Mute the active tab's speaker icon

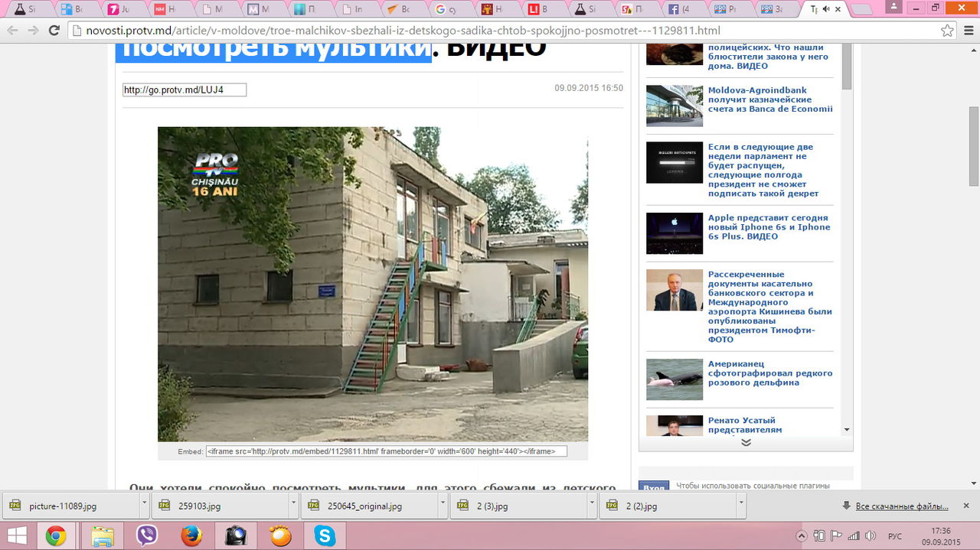[827, 10]
